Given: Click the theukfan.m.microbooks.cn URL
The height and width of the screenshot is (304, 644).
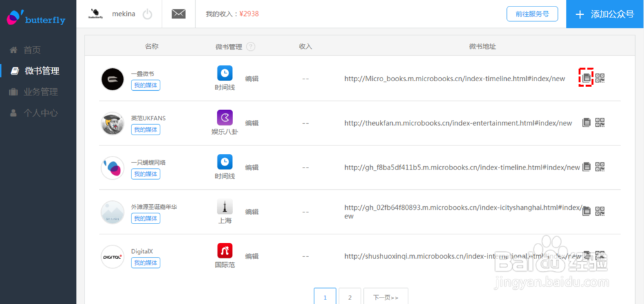Looking at the screenshot, I should pos(458,123).
